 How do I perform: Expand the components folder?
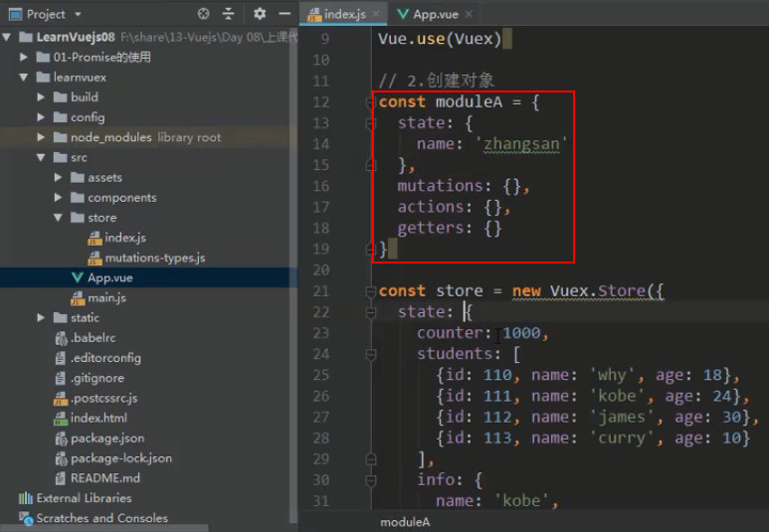(x=58, y=198)
